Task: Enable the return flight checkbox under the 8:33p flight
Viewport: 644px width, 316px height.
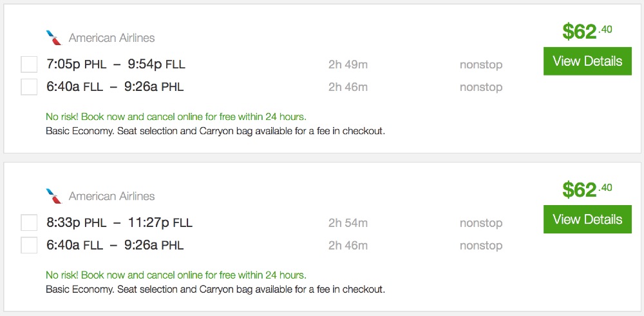Action: point(29,245)
